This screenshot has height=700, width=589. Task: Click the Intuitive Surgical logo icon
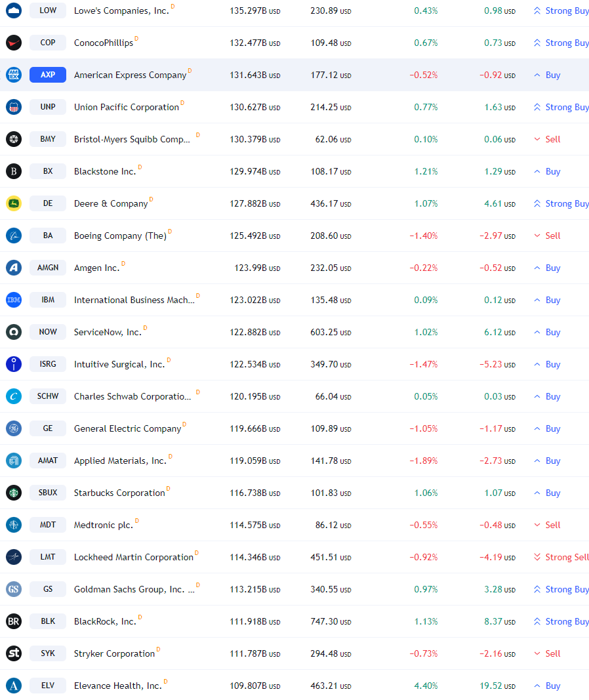[x=14, y=364]
